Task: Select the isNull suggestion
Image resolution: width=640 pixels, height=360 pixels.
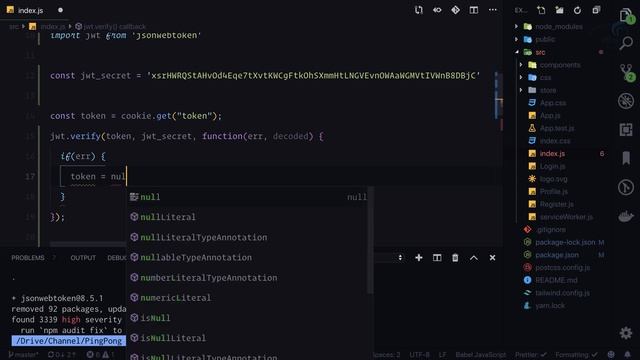Action: pyautogui.click(x=247, y=318)
